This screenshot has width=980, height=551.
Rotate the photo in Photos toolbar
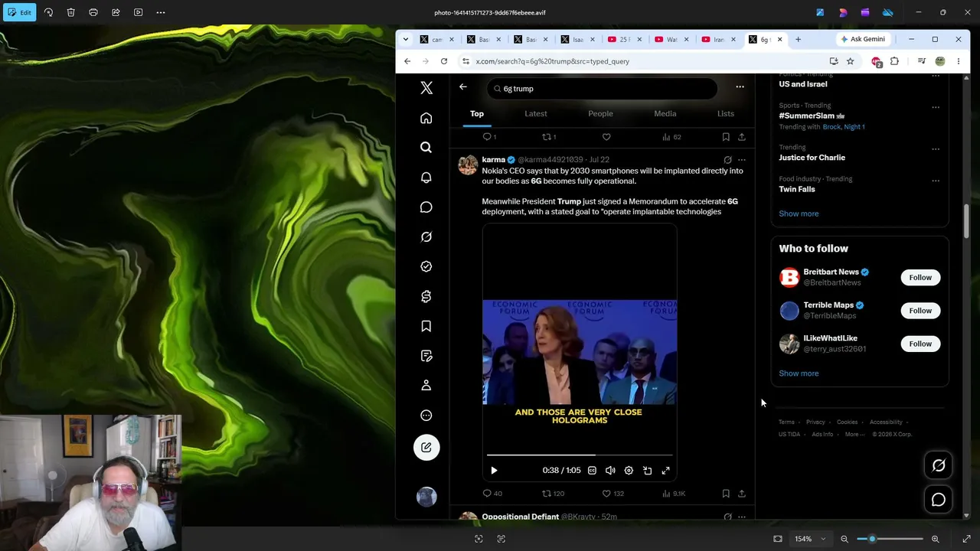tap(48, 12)
